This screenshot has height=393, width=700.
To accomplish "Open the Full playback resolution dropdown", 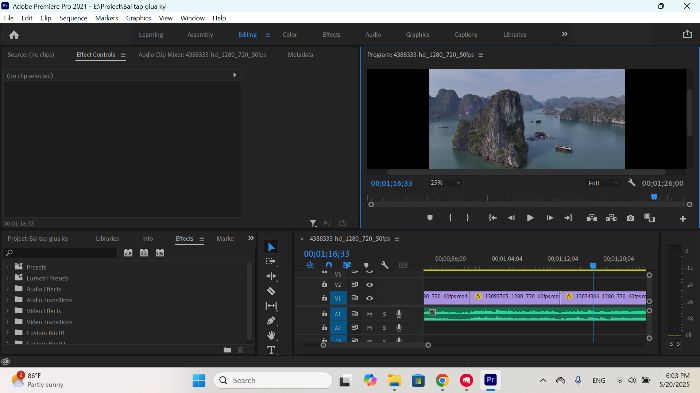I will click(x=603, y=183).
